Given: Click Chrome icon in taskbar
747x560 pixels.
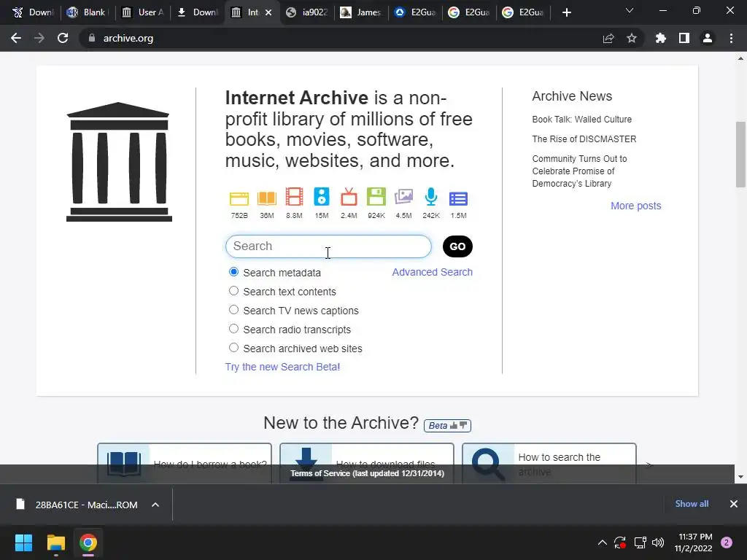Looking at the screenshot, I should pyautogui.click(x=88, y=542).
